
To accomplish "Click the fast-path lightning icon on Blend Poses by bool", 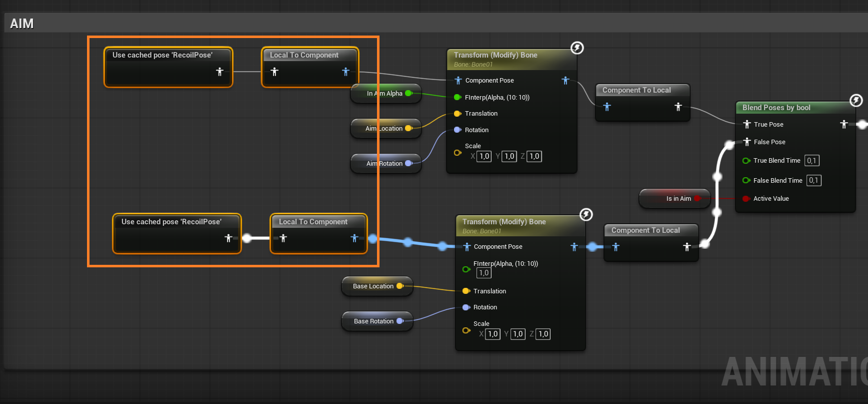I will (856, 101).
